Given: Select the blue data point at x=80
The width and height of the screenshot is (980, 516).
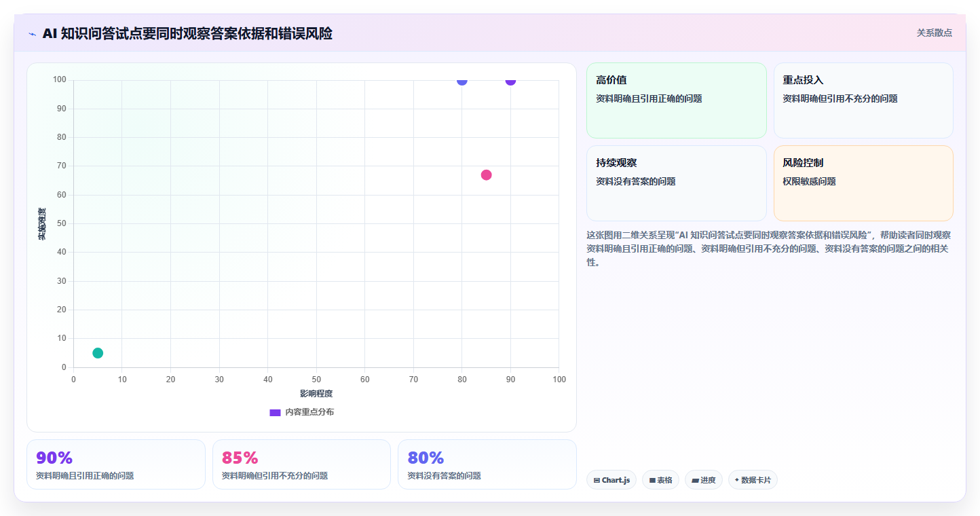Looking at the screenshot, I should pyautogui.click(x=462, y=81).
